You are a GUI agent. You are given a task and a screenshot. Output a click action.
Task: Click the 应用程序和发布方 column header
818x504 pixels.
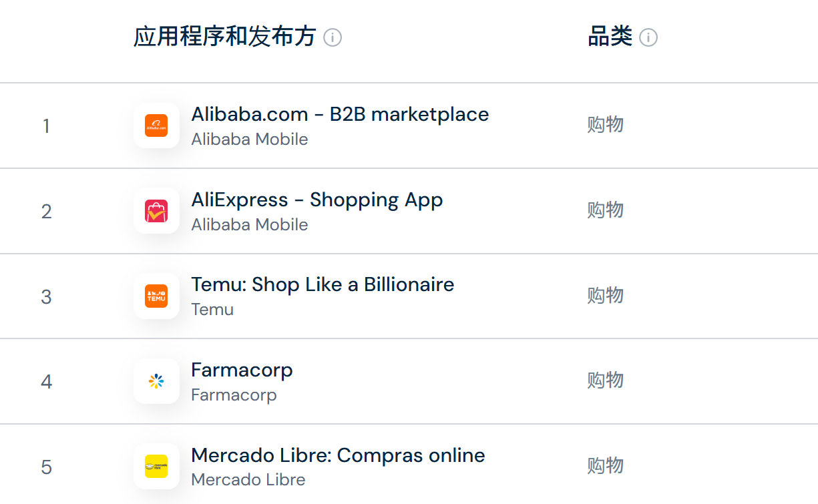(224, 37)
